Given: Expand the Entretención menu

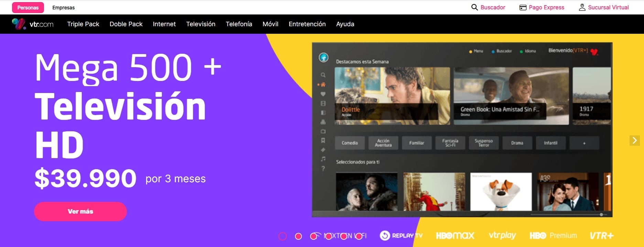Looking at the screenshot, I should (x=307, y=24).
